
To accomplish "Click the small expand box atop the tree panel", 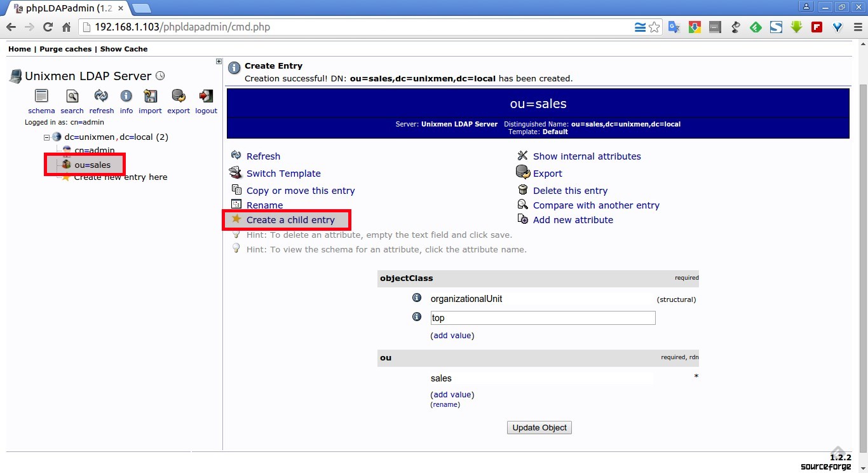I will [x=219, y=62].
